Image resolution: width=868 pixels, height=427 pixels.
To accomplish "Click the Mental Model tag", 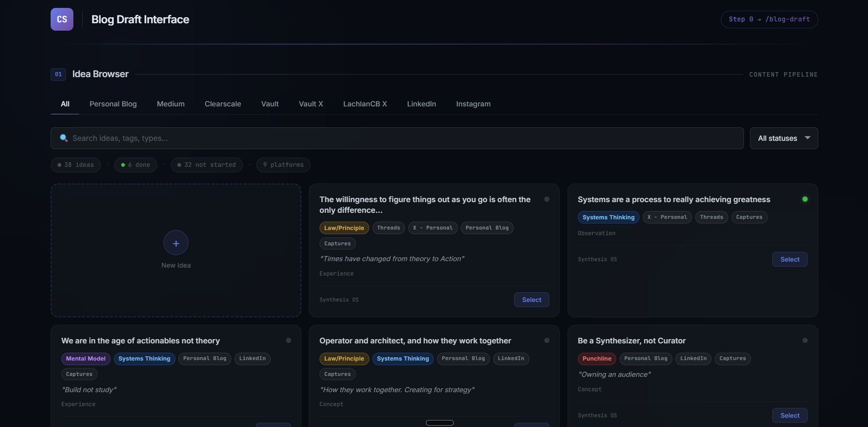I will (86, 359).
